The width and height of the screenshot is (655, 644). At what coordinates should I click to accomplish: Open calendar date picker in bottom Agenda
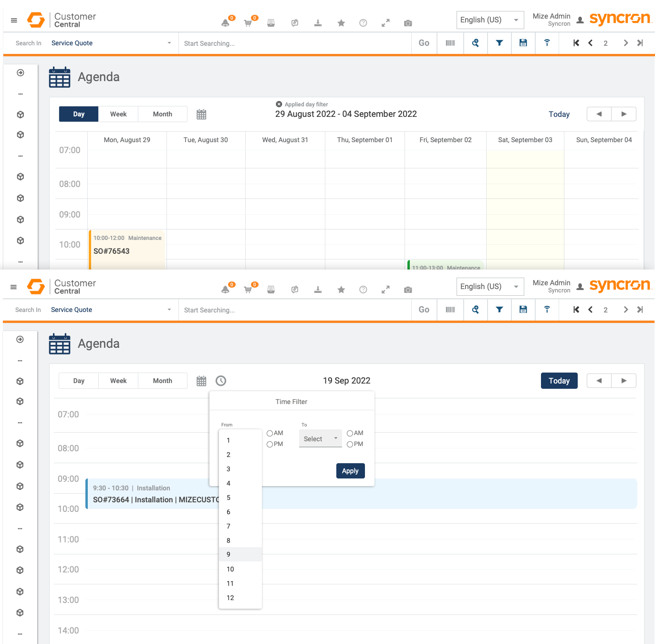(x=201, y=381)
